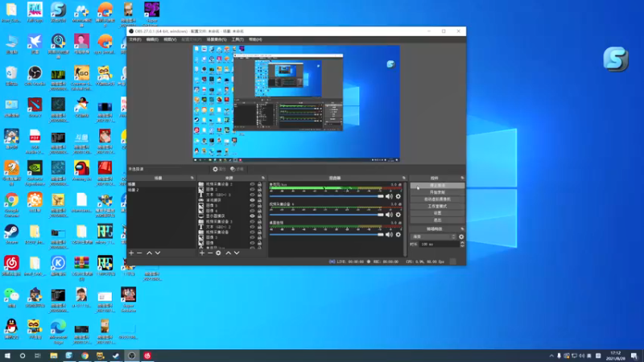Viewport: 644px width, 362px height.
Task: Open the 视图(V) menu
Action: (170, 39)
